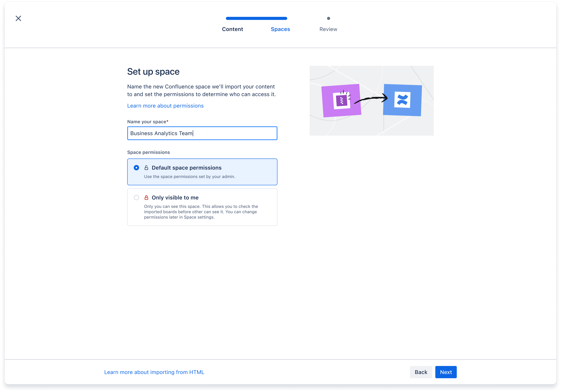561x392 pixels.
Task: Click the Confluence logo in the illustration
Action: [402, 100]
